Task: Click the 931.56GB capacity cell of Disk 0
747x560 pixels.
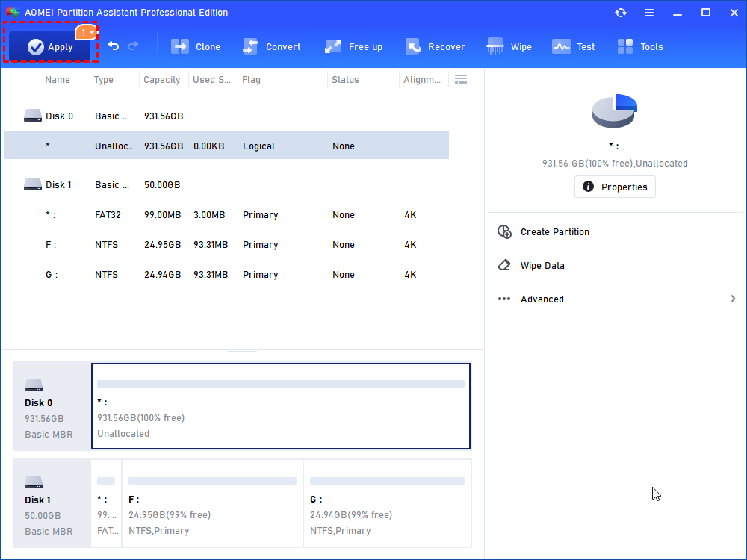Action: click(x=164, y=116)
